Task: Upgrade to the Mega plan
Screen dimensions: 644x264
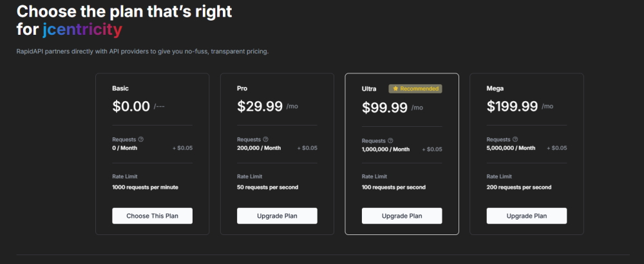Action: click(527, 216)
